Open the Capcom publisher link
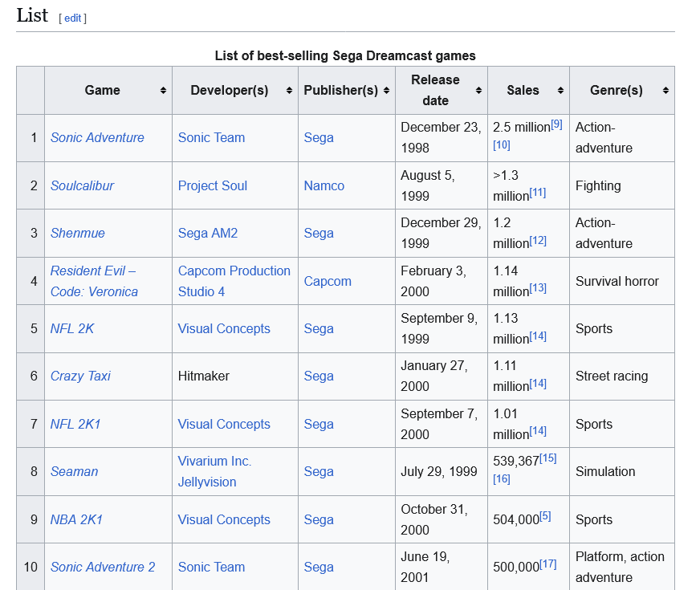700x590 pixels. click(x=328, y=281)
